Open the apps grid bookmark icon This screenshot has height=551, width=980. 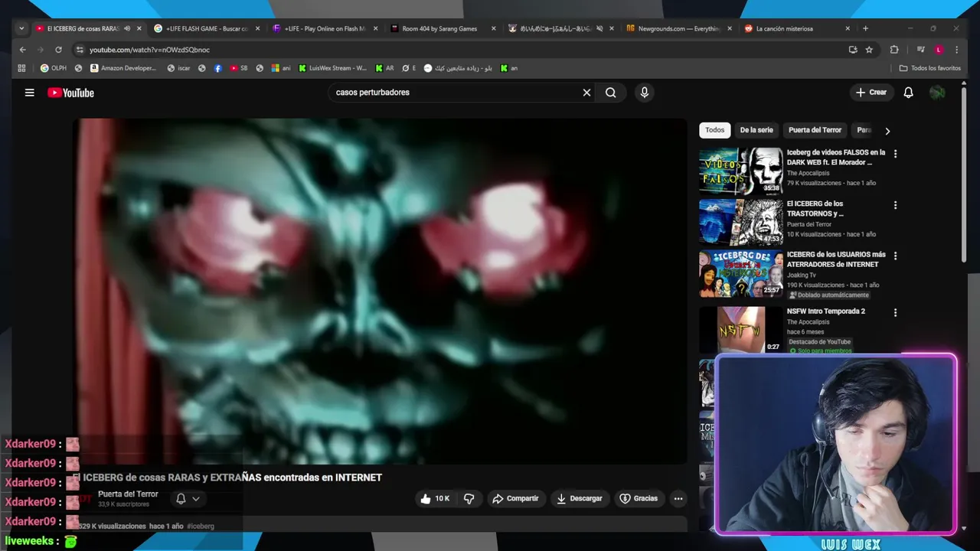point(21,68)
